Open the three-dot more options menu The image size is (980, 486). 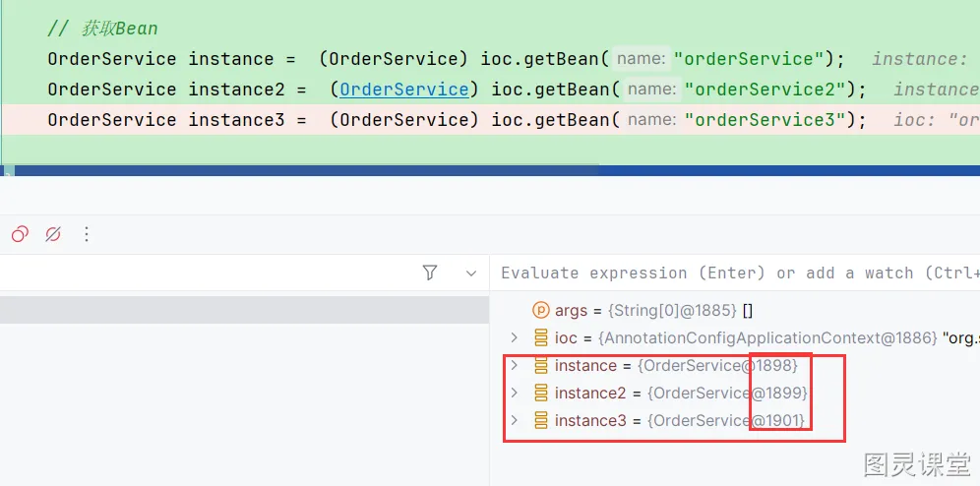pos(87,234)
